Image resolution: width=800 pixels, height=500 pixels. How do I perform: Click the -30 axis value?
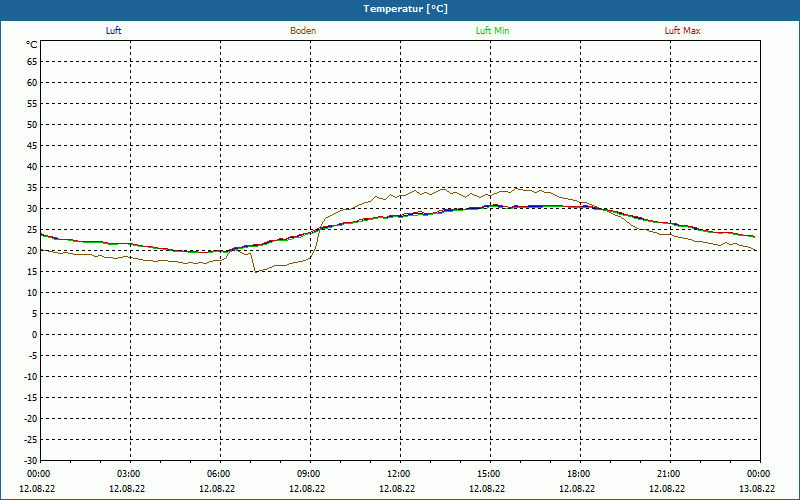31,460
